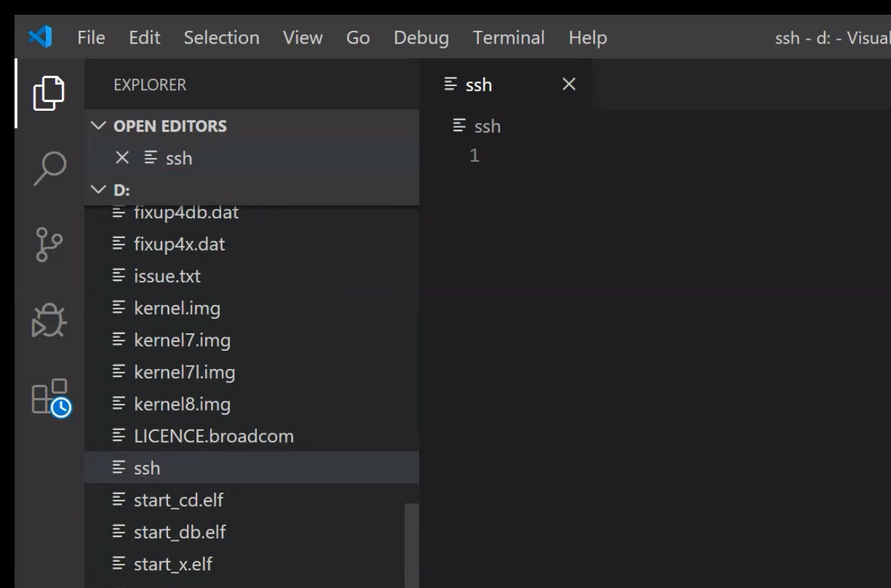Open kernel7l.img in the file tree
891x588 pixels.
[252, 372]
